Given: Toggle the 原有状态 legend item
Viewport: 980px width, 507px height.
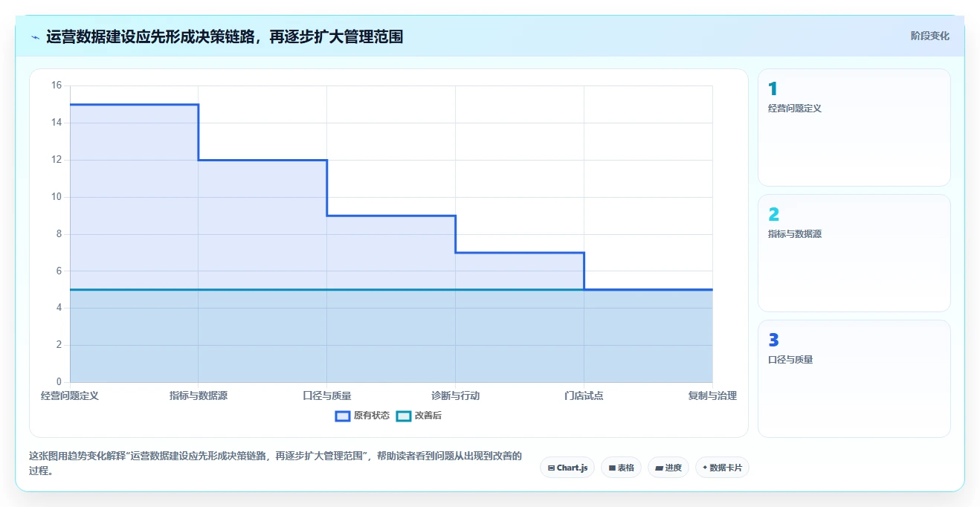Looking at the screenshot, I should point(362,416).
